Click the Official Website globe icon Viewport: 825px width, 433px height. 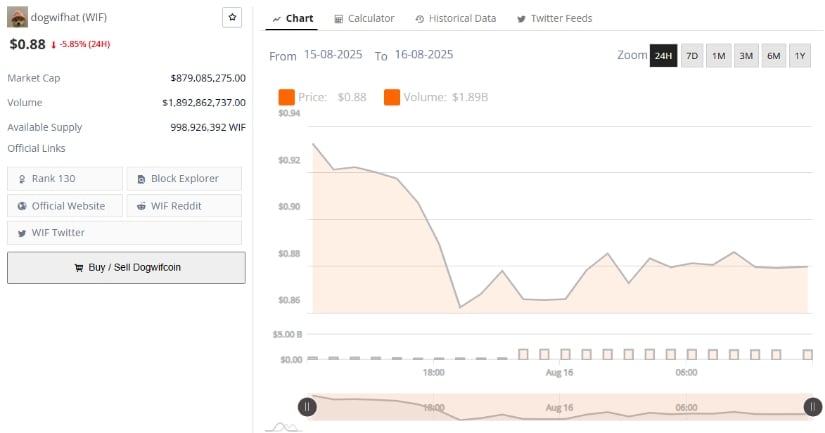(22, 206)
